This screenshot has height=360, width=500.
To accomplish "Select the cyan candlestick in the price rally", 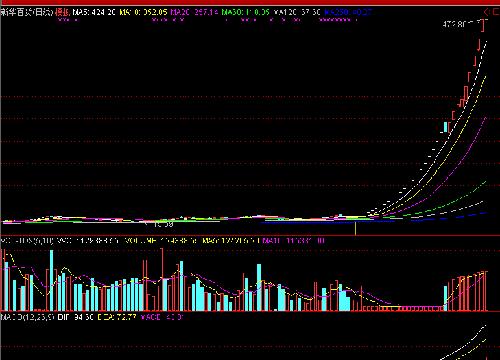I will (446, 127).
